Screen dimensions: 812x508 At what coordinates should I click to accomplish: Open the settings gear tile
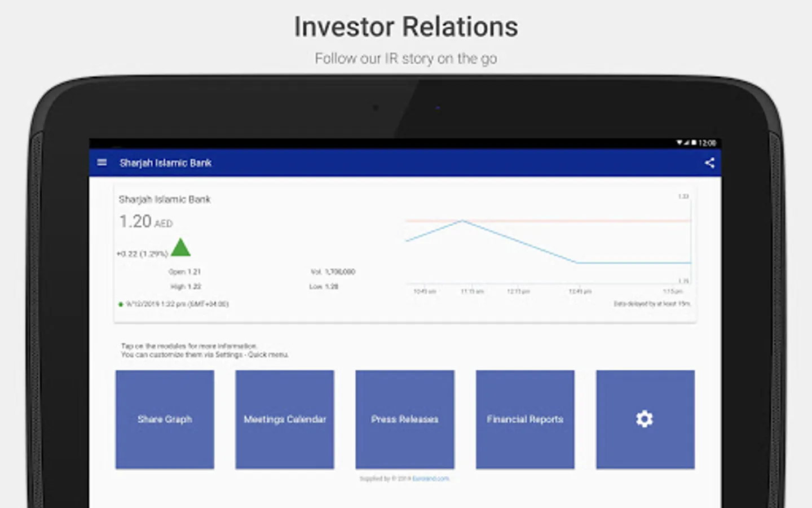645,419
